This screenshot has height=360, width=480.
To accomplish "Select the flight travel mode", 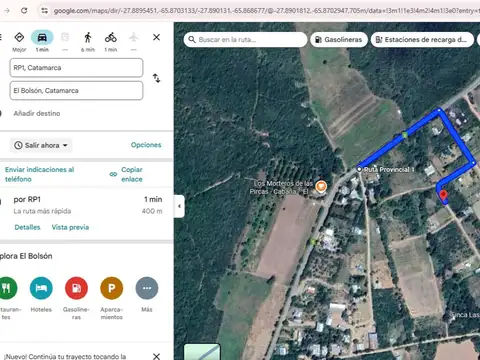I will (x=134, y=37).
